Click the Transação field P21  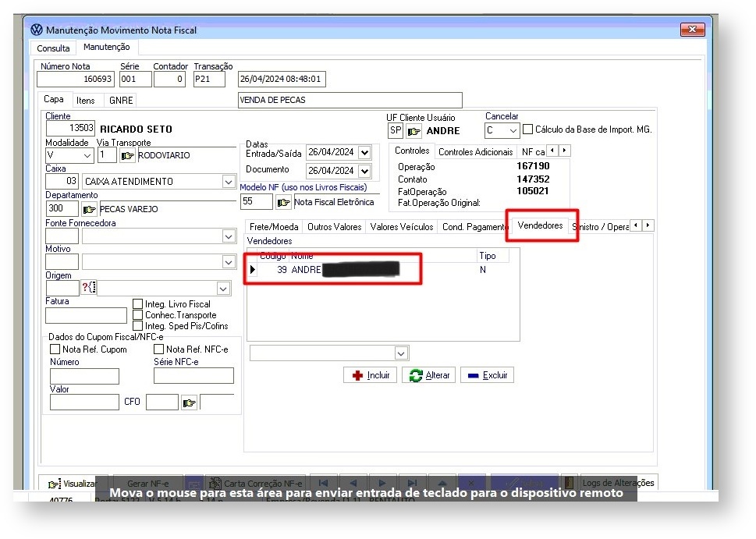[x=209, y=79]
